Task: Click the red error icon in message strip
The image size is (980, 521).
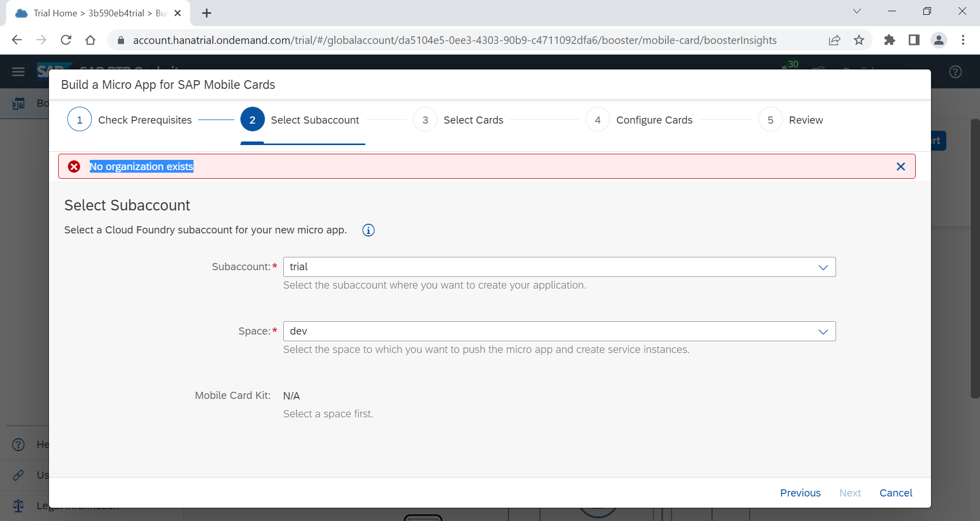Action: point(74,167)
